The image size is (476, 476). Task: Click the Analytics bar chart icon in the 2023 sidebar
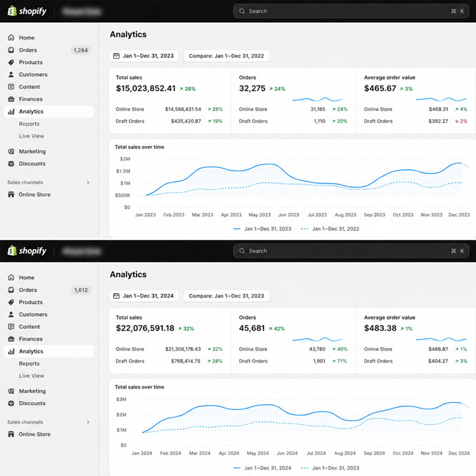11,112
